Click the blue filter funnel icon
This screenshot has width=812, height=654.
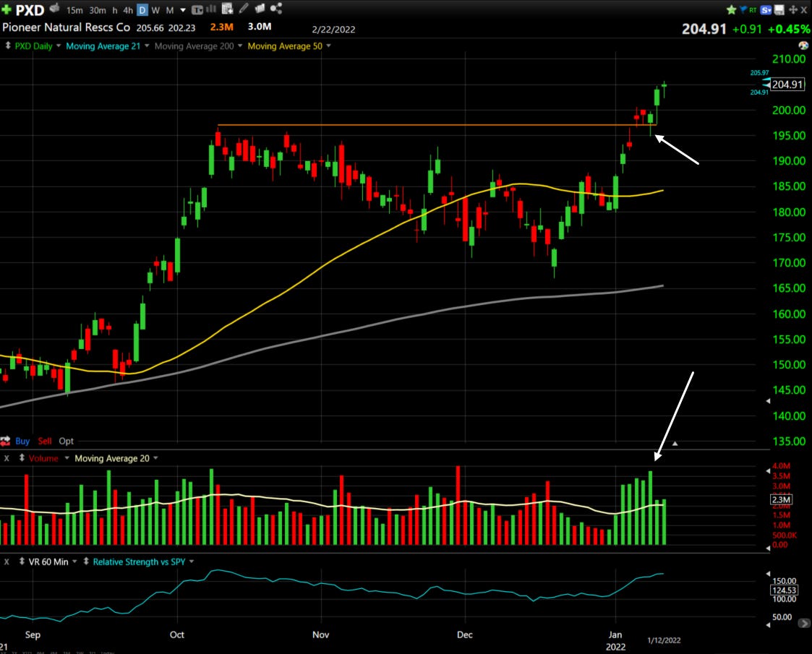pos(743,9)
